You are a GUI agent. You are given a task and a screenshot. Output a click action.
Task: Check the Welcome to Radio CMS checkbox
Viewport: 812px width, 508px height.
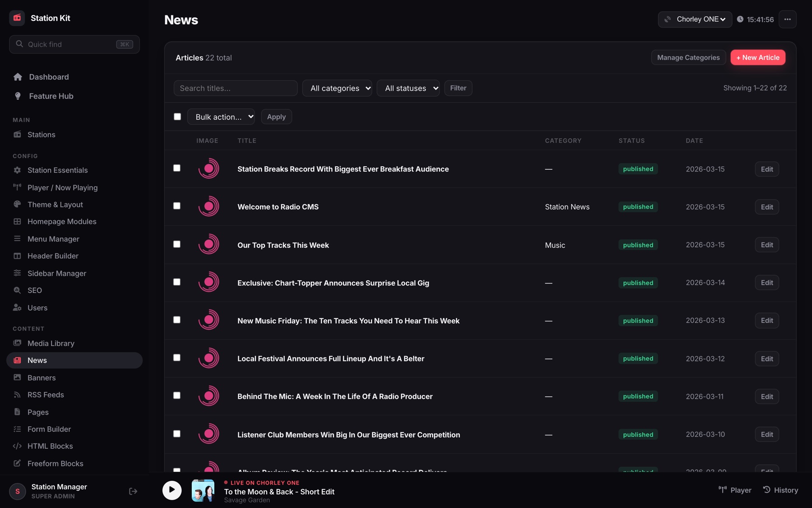177,206
